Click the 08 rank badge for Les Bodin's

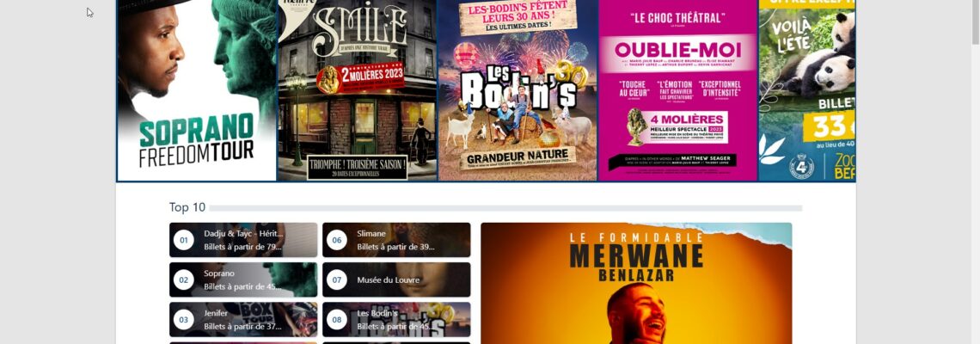point(337,320)
